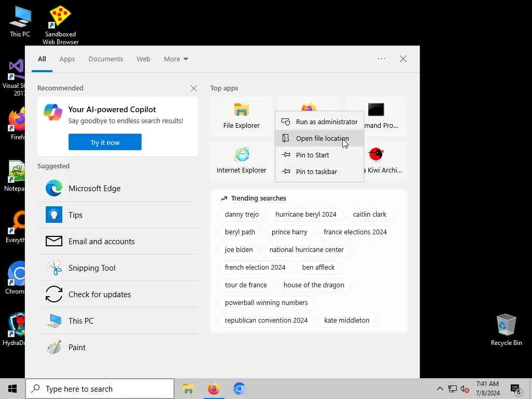Search trending topic french election 2024
The height and width of the screenshot is (399, 532).
click(x=255, y=268)
